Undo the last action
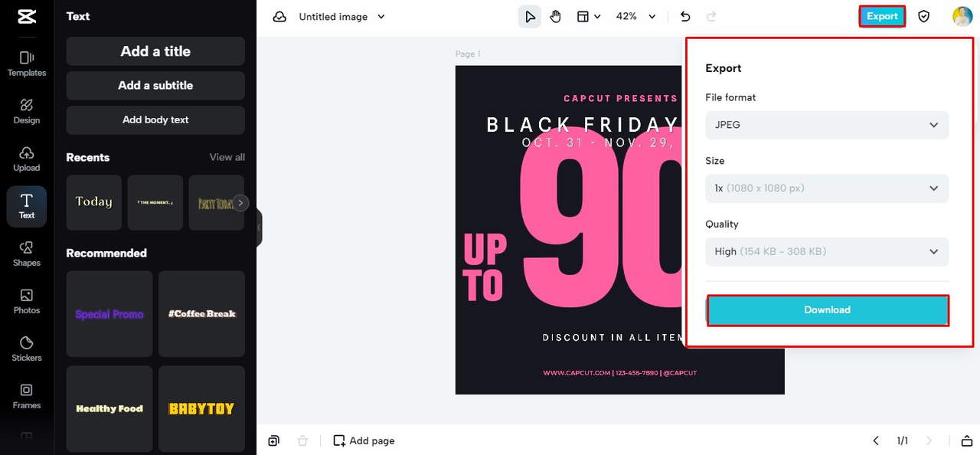The image size is (980, 455). pos(685,16)
